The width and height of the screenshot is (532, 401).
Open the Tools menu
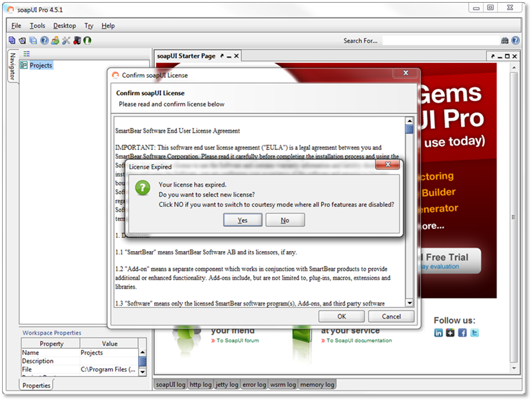(38, 25)
